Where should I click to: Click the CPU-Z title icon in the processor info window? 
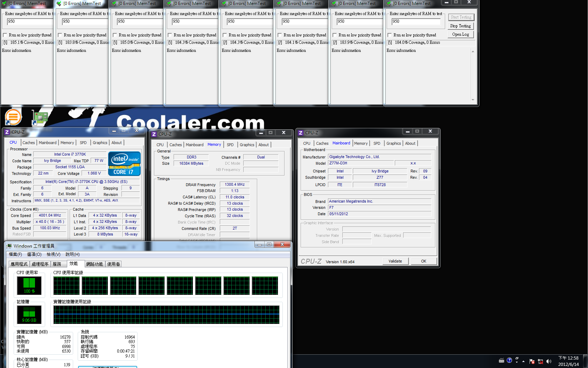tap(7, 132)
